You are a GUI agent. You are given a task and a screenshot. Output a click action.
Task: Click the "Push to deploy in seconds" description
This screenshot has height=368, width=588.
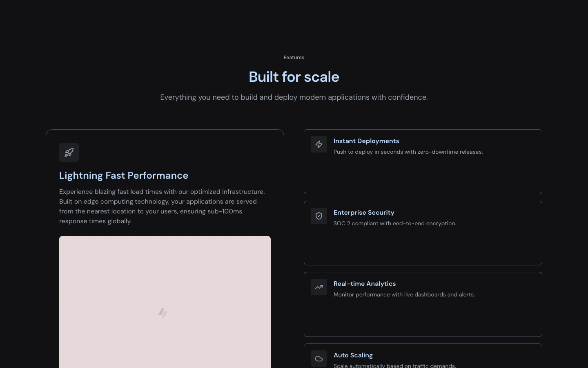coord(408,152)
